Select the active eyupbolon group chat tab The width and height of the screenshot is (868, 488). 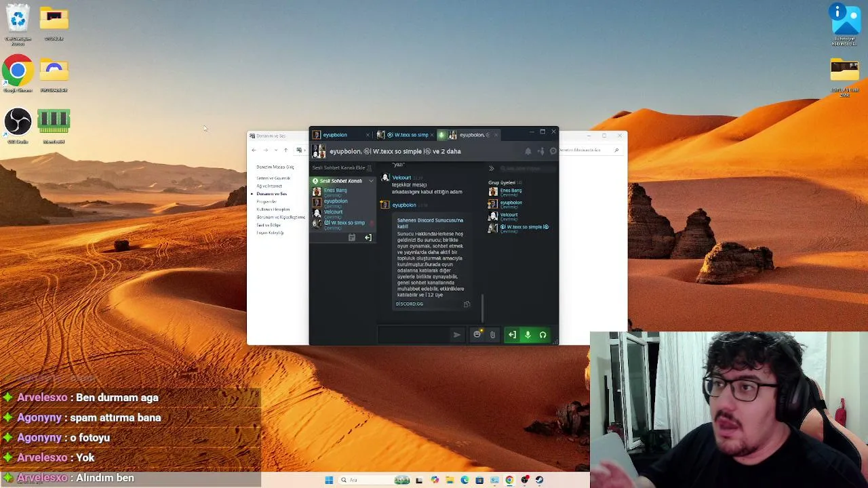click(468, 135)
